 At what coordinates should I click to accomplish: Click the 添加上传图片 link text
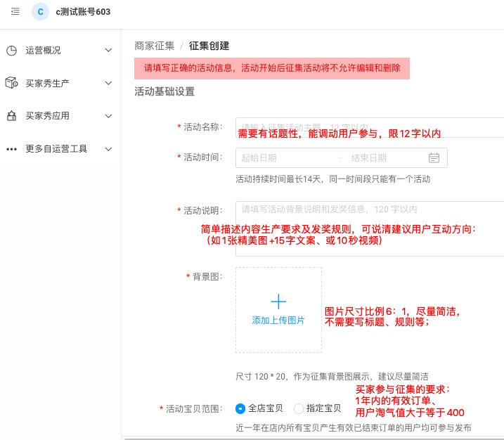(278, 320)
